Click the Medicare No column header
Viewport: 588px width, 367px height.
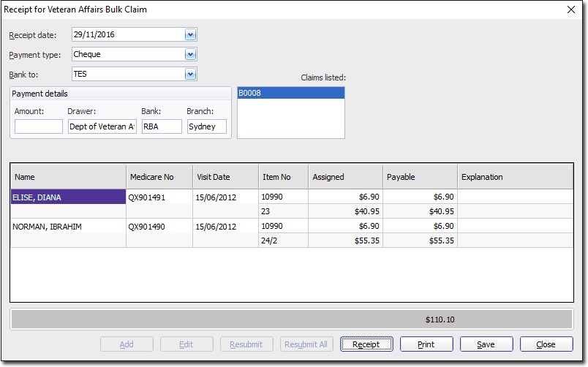click(x=159, y=177)
